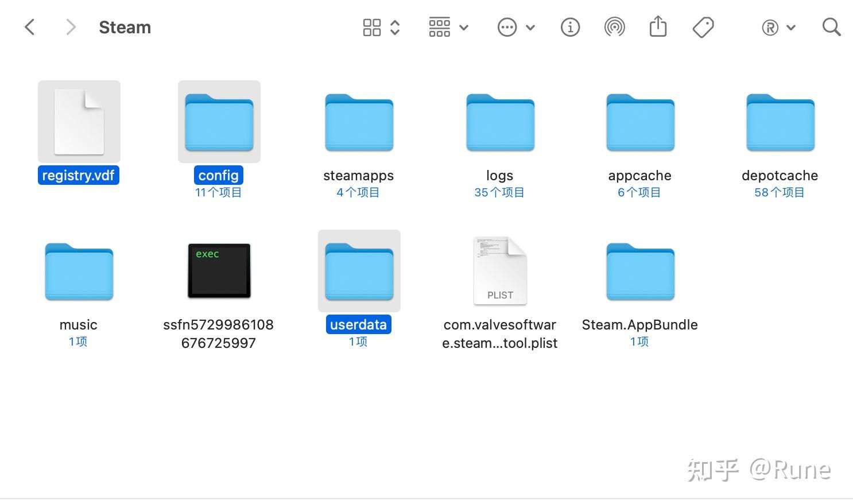Open the Edit Tags icon
The width and height of the screenshot is (853, 504).
703,27
